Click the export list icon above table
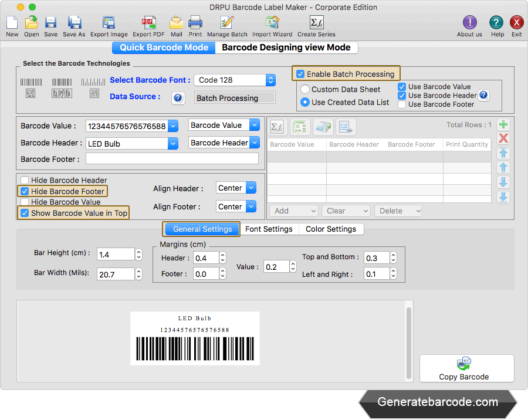528x420 pixels. [x=345, y=127]
